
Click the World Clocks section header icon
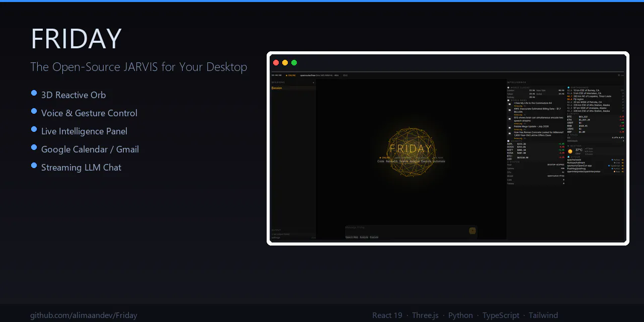coord(508,88)
